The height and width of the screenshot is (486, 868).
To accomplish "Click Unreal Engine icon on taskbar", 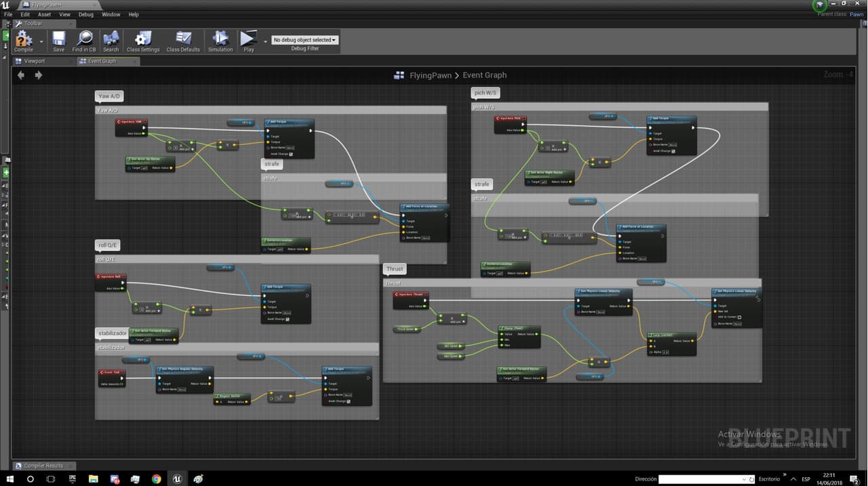I will (x=177, y=479).
